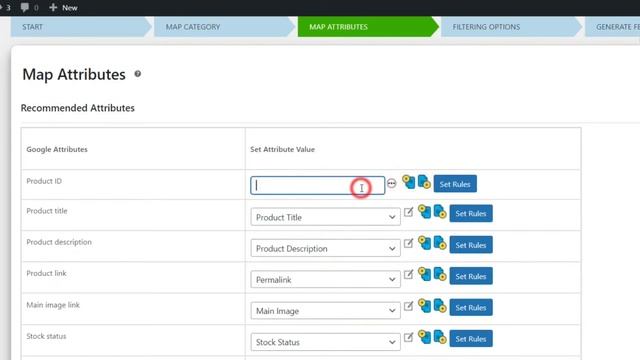Click Set Rules for Main image link
Screen dimensions: 640x360
pos(471,307)
